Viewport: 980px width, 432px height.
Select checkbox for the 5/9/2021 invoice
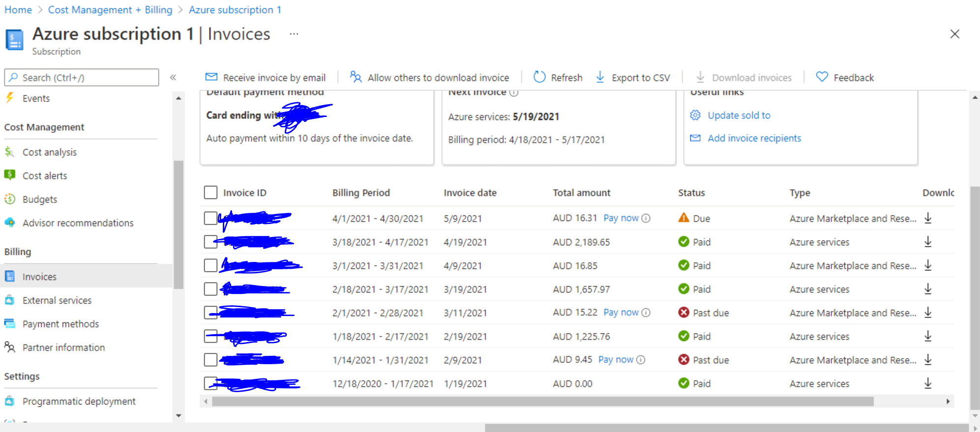tap(210, 218)
